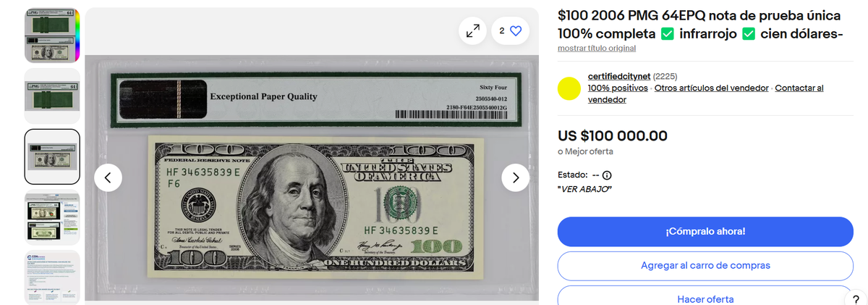Click the ¡Cómpralo ahora! button
Image resolution: width=868 pixels, height=305 pixels.
tap(705, 232)
